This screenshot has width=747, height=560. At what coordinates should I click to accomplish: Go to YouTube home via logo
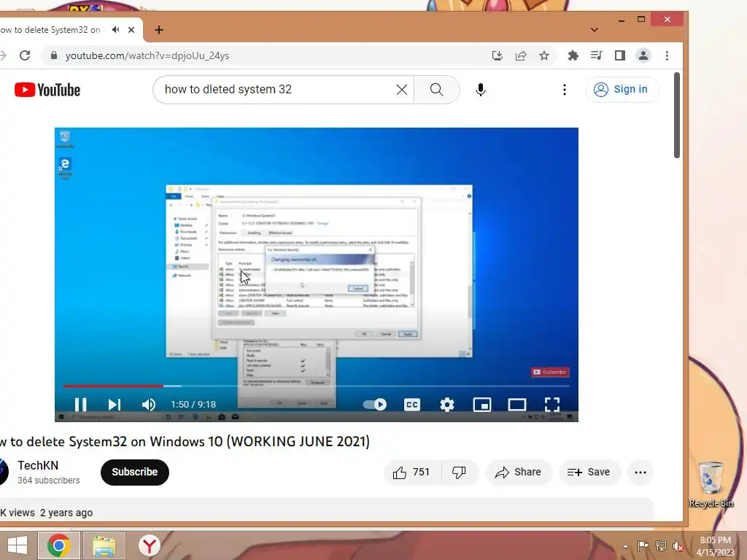point(47,90)
